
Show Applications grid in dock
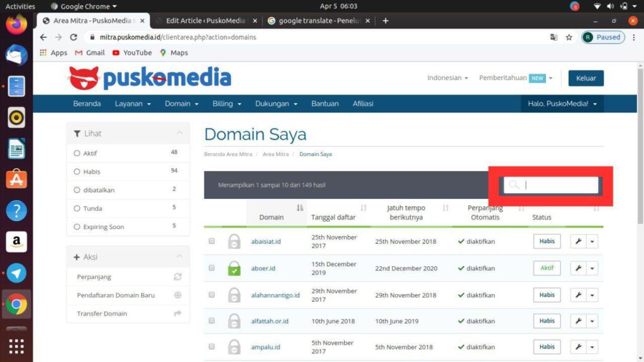coord(16,346)
